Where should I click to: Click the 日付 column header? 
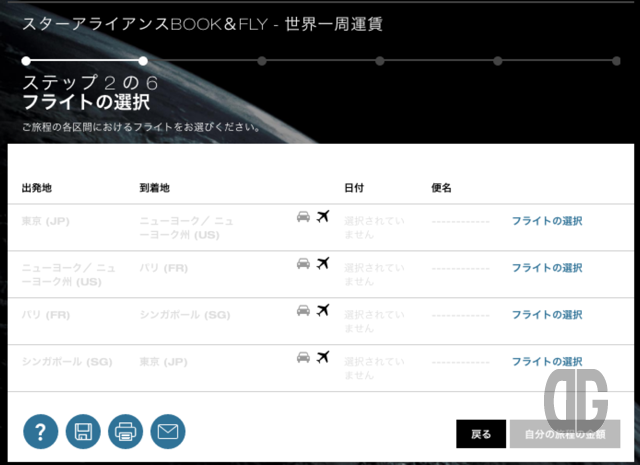click(354, 188)
